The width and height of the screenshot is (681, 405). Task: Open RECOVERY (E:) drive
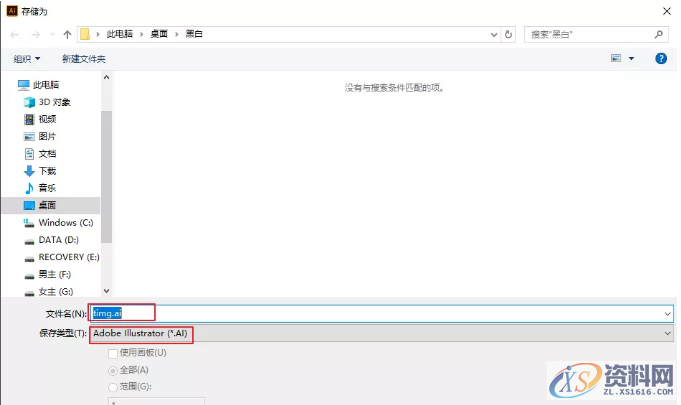point(62,257)
